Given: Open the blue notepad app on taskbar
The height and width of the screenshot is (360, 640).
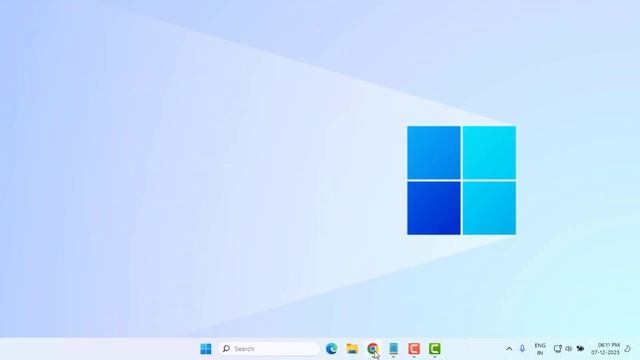Looking at the screenshot, I should (393, 349).
